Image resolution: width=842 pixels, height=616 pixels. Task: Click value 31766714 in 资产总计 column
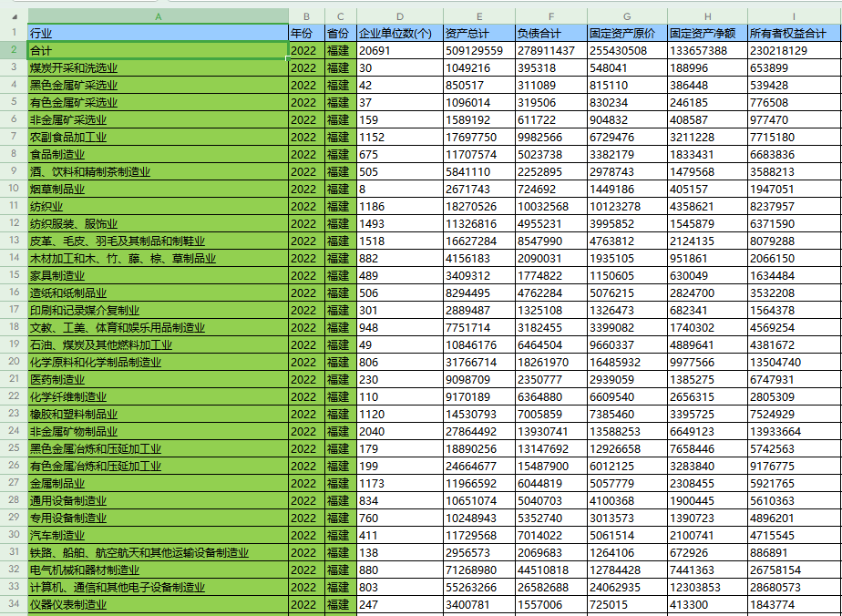(x=479, y=362)
